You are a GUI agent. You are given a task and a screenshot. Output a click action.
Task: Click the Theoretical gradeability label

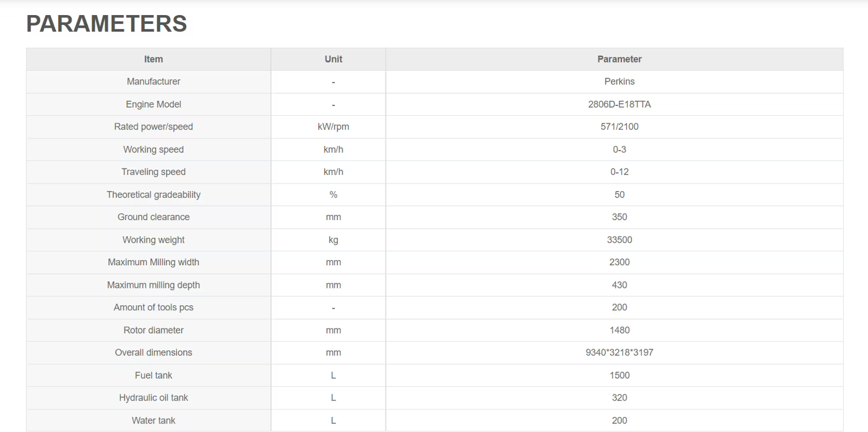click(153, 195)
